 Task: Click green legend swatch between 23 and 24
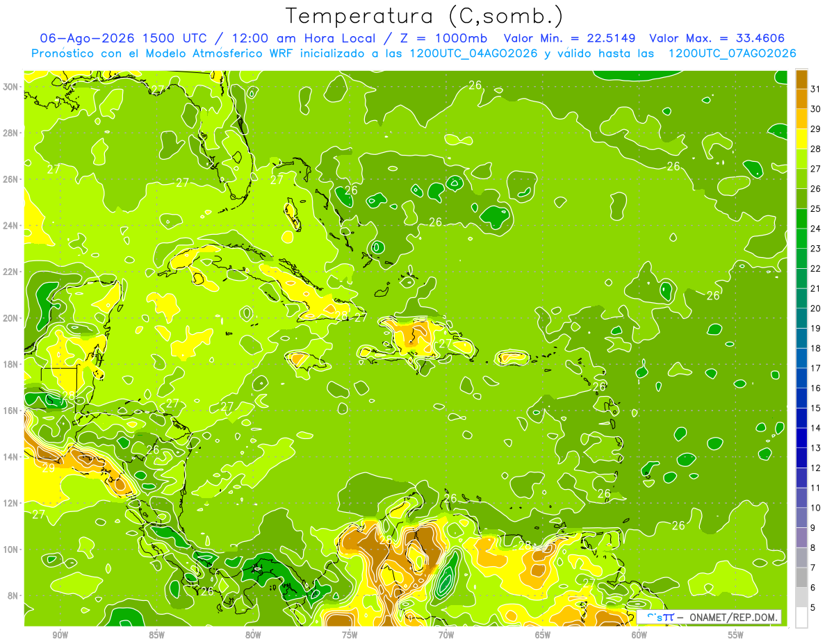click(801, 238)
